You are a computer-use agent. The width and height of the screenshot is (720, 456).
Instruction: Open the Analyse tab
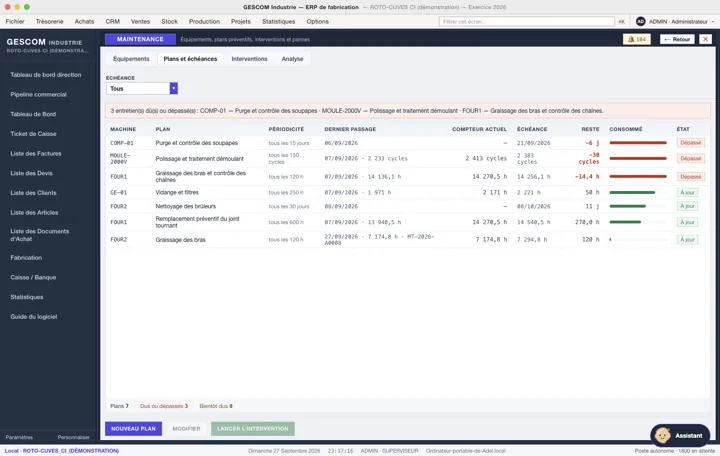point(292,59)
